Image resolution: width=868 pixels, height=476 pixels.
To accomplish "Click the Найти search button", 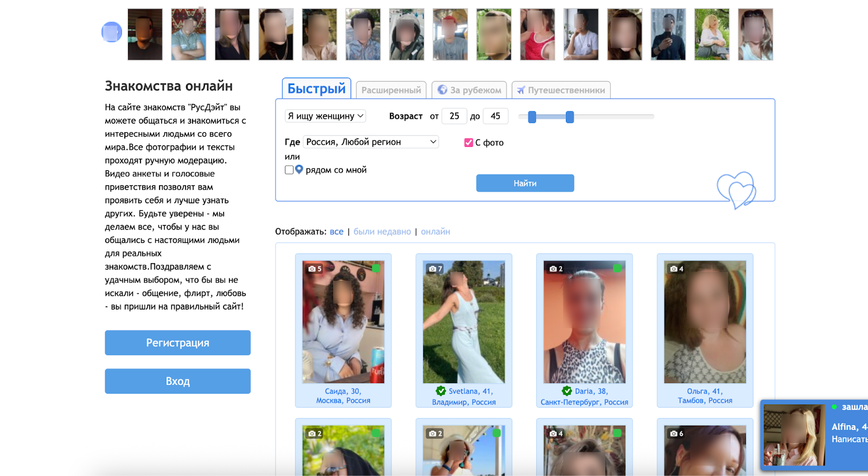I will click(x=525, y=183).
